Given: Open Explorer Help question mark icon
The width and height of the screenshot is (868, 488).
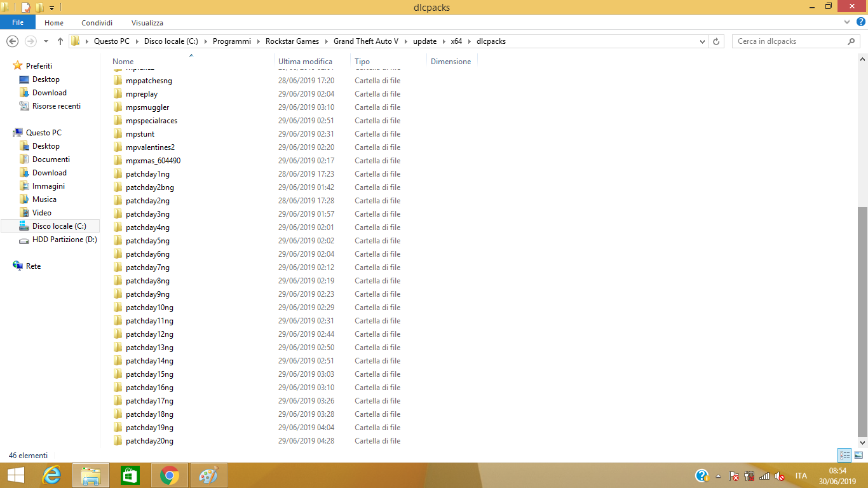Looking at the screenshot, I should tap(861, 22).
